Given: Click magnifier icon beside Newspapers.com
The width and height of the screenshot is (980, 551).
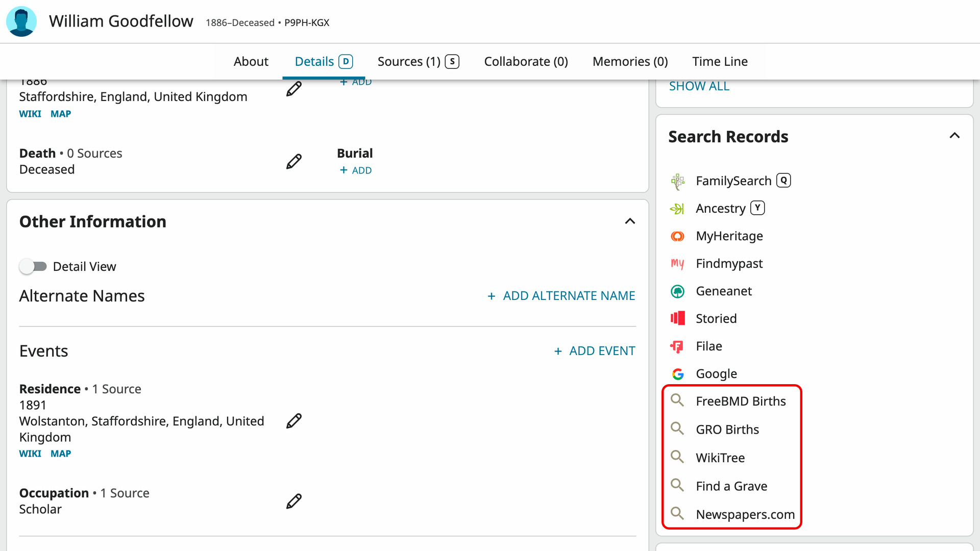Looking at the screenshot, I should tap(677, 513).
